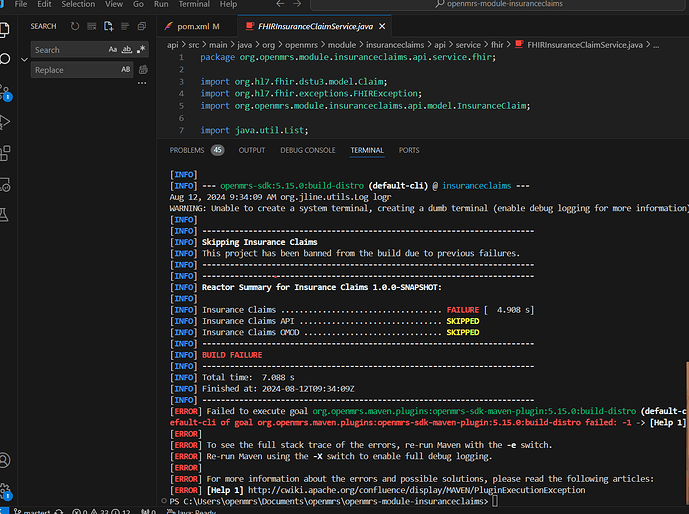
Task: Click 'api' breadcrumb segment
Action: tap(173, 45)
